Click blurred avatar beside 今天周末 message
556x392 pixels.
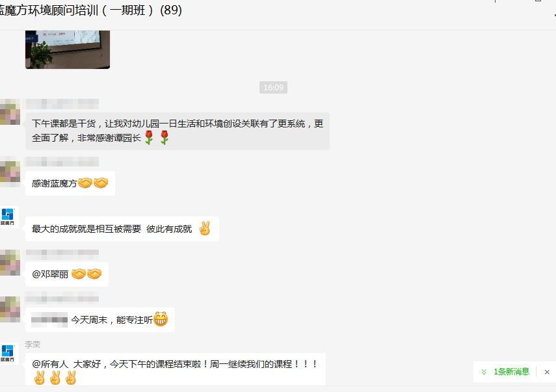tap(10, 308)
